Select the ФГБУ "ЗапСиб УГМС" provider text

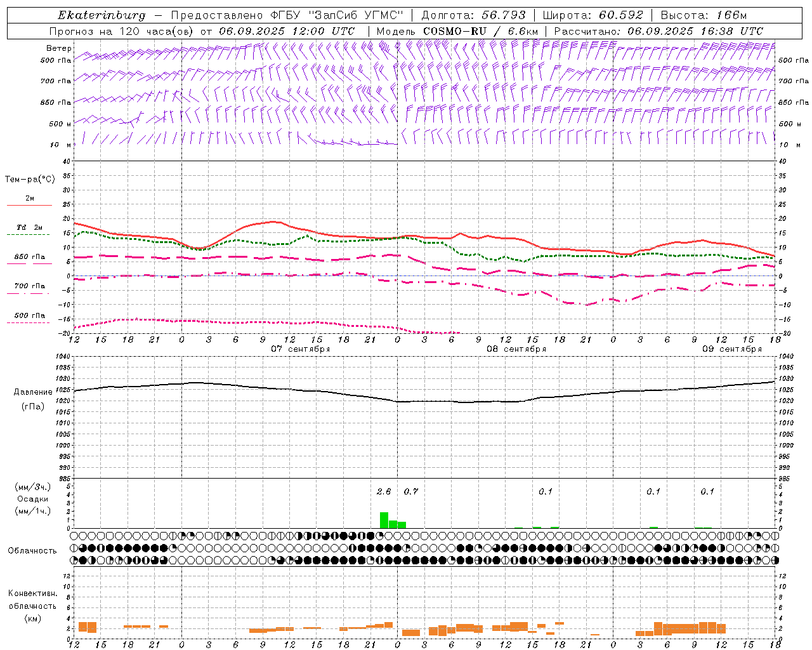tap(337, 15)
